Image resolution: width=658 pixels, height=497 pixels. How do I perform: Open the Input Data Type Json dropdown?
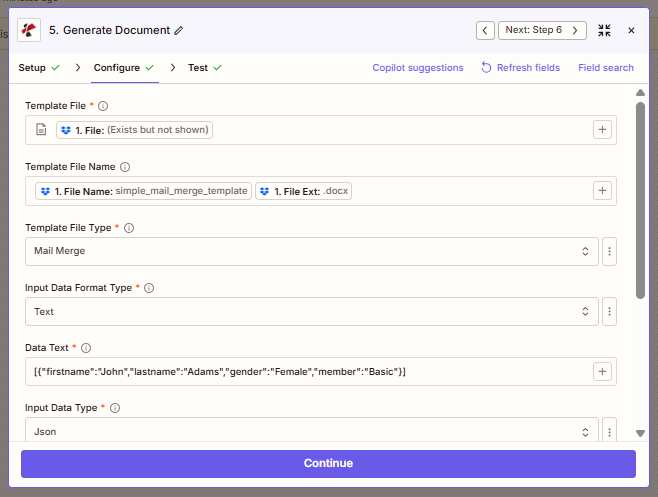pyautogui.click(x=312, y=432)
